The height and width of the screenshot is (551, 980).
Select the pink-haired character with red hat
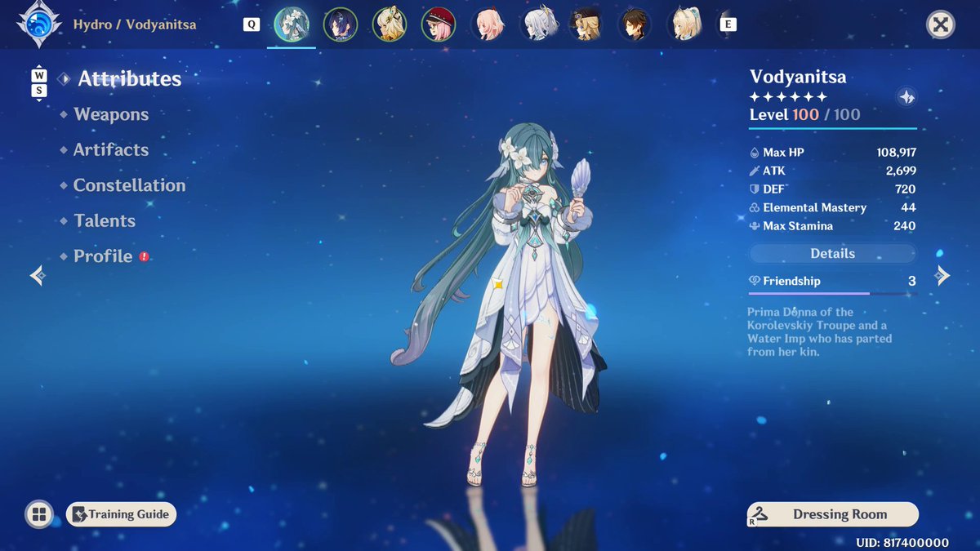[439, 24]
